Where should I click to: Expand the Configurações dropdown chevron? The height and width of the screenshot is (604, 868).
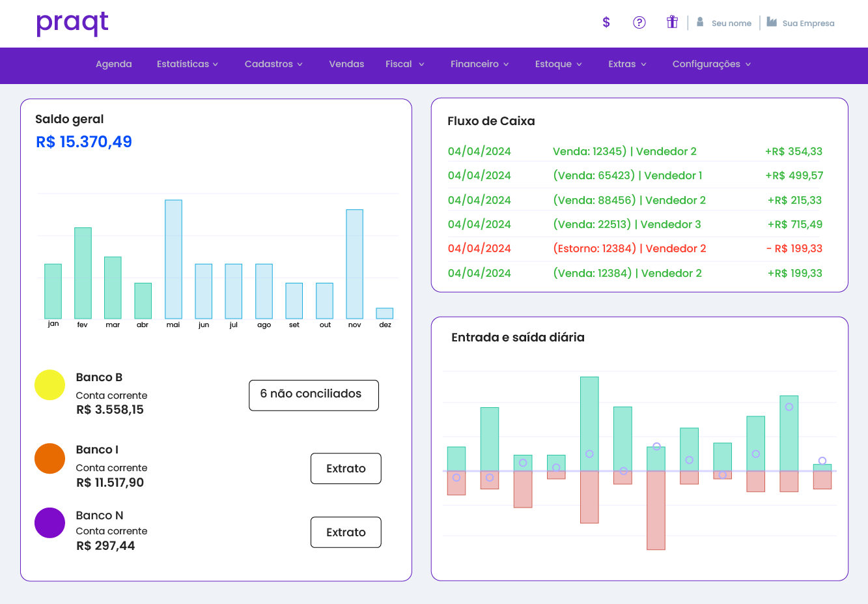tap(748, 65)
